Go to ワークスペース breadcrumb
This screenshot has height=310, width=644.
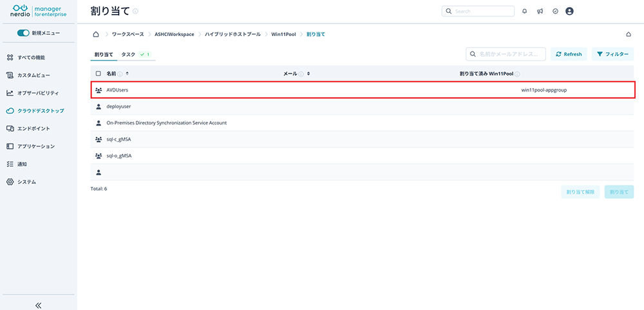(x=128, y=34)
